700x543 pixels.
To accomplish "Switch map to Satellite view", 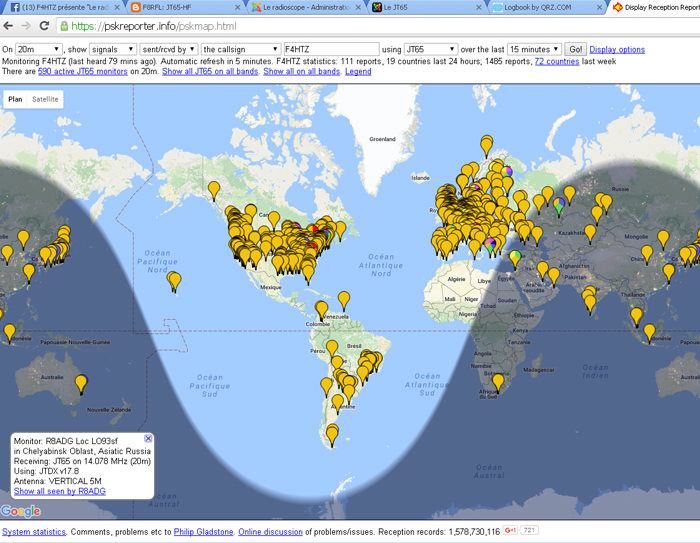I will 45,99.
